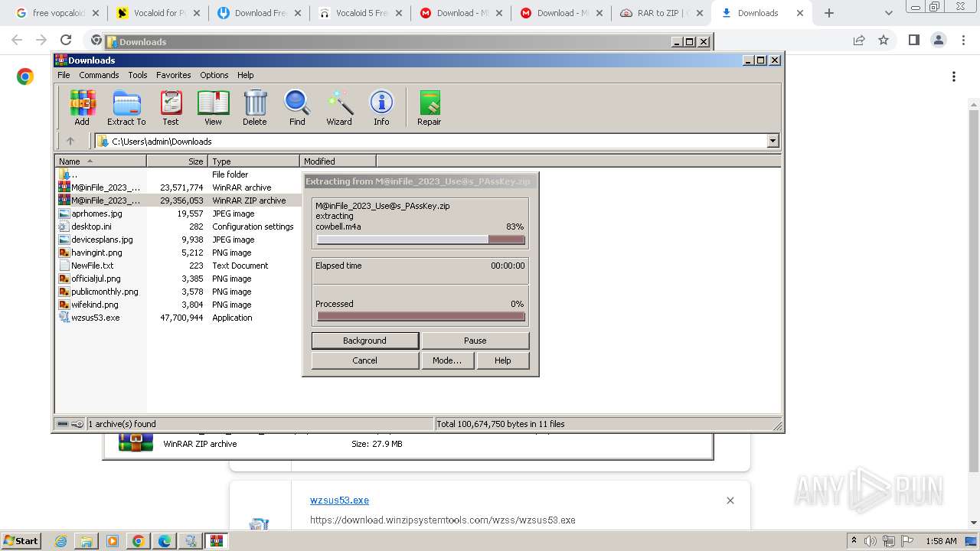The width and height of the screenshot is (980, 551).
Task: Open the Commands menu
Action: [99, 75]
